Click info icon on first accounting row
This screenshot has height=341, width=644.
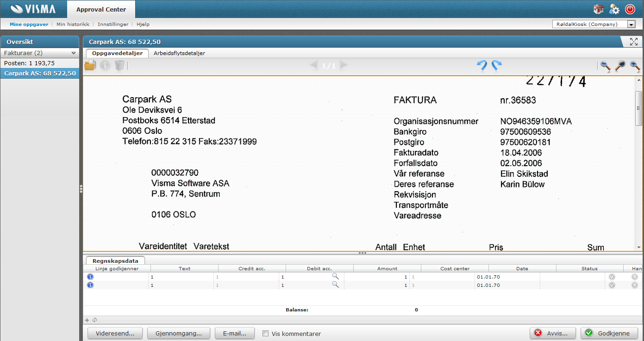point(90,277)
